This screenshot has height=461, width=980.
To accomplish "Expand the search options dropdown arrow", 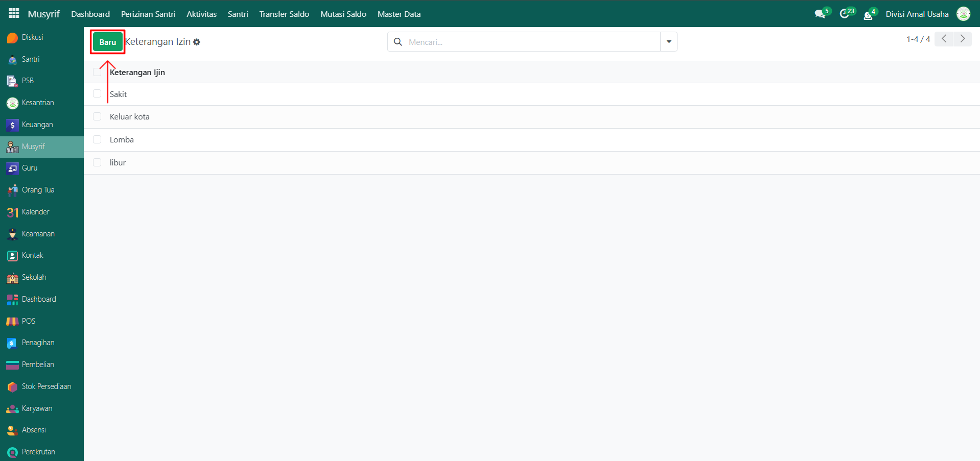I will [668, 42].
